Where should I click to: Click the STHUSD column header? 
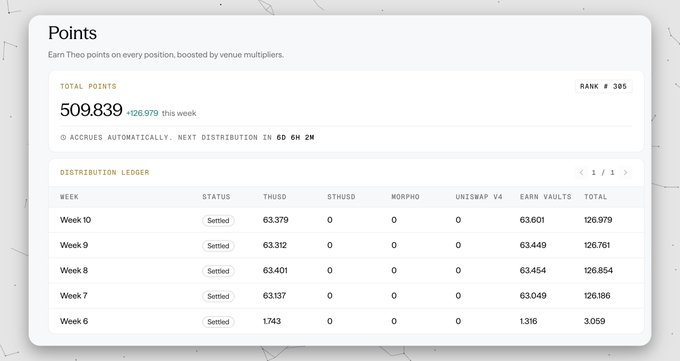click(341, 197)
